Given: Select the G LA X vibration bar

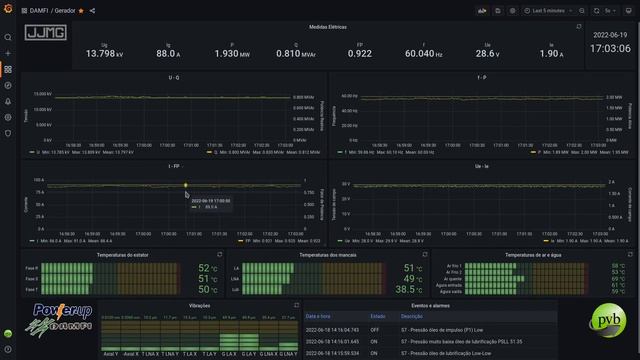Looking at the screenshot, I should point(229,336).
